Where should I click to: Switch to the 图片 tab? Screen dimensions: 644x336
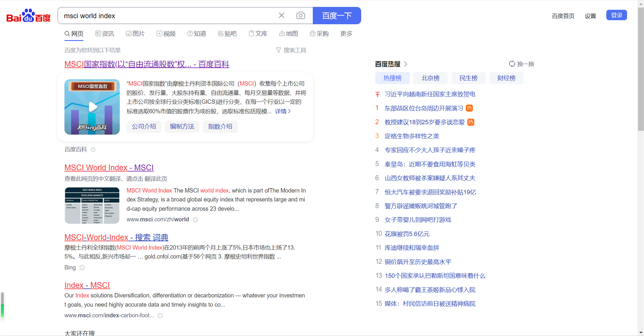click(135, 34)
